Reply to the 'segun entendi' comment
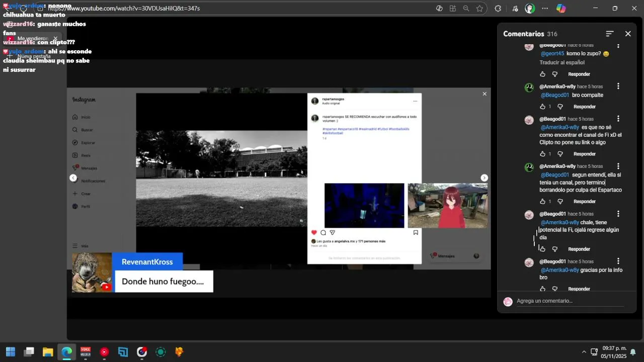Screen dimensions: 644x362 tap(585, 202)
